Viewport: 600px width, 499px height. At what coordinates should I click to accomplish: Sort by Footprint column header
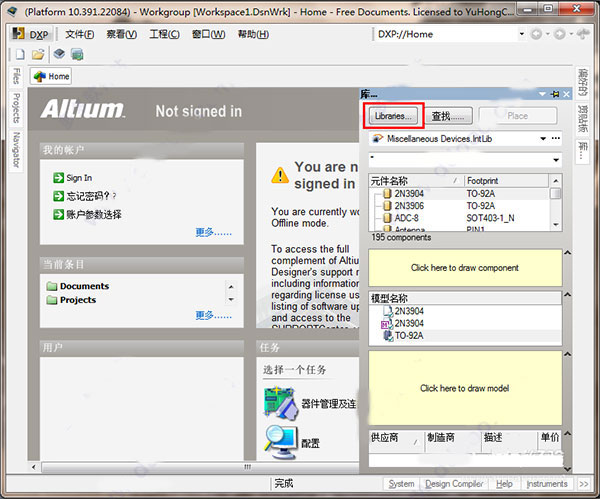pyautogui.click(x=507, y=181)
